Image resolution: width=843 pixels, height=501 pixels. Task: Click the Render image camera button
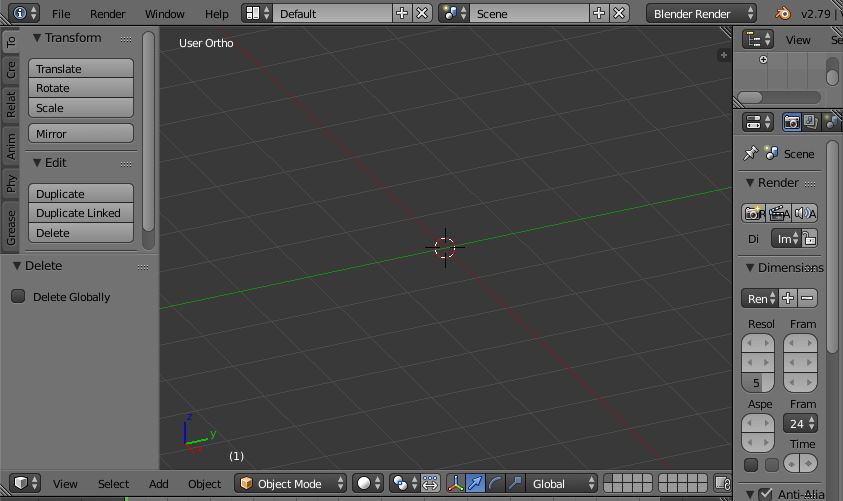pos(754,213)
